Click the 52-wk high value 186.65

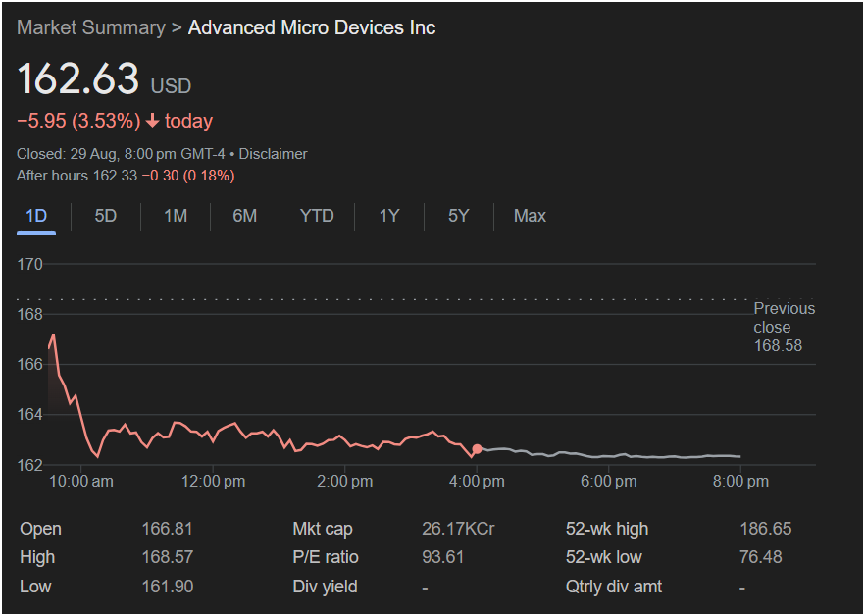click(x=765, y=529)
